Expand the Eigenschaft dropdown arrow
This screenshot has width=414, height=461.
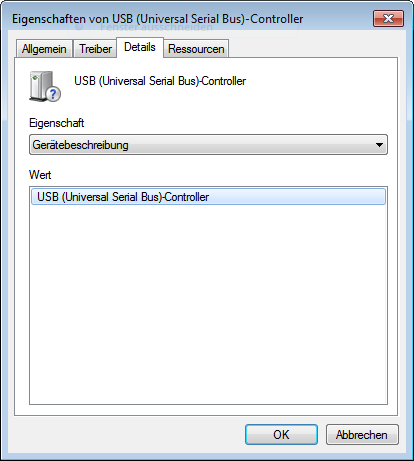pyautogui.click(x=379, y=145)
